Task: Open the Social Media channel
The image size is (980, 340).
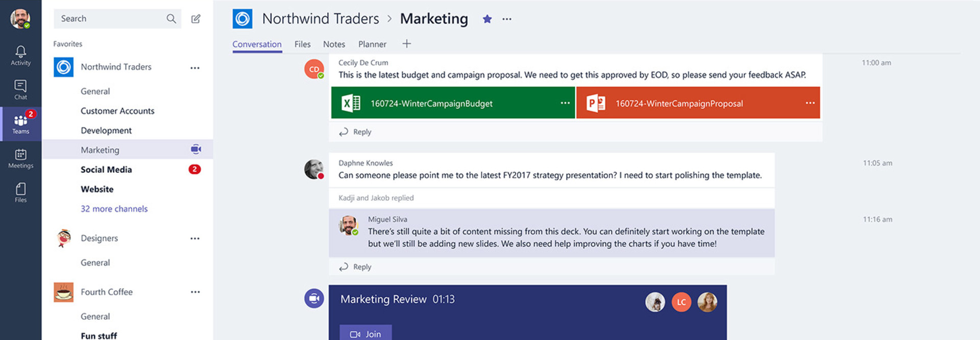Action: point(106,170)
